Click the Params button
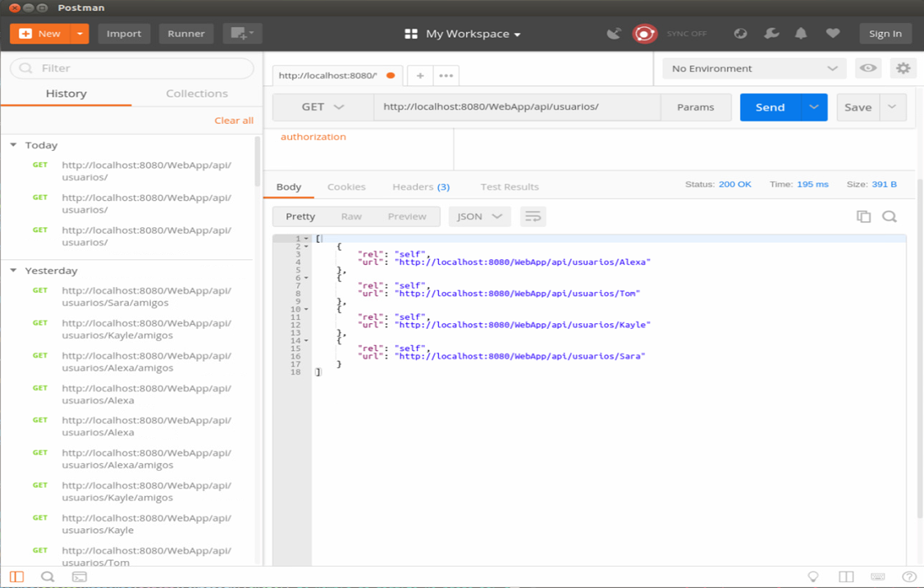The height and width of the screenshot is (588, 924). 695,107
